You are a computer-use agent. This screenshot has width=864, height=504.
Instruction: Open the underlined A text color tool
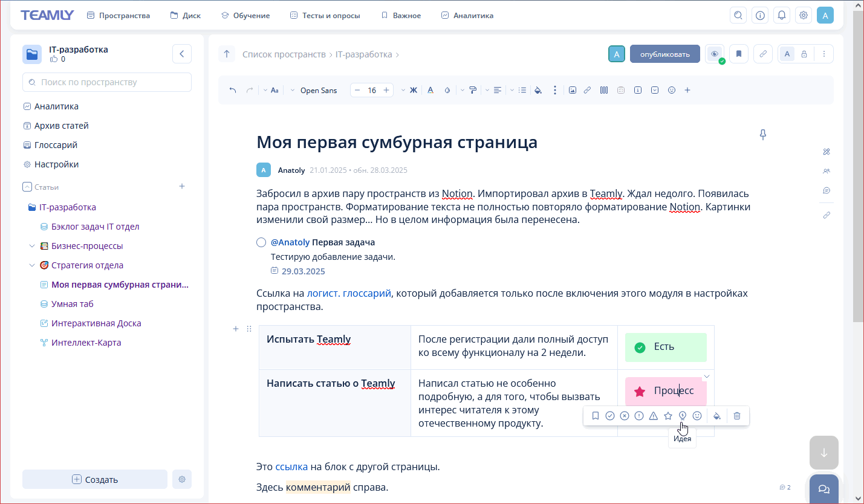coord(430,91)
